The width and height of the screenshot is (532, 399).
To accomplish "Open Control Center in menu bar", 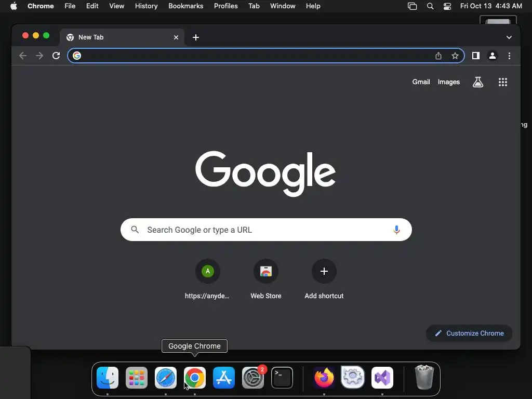I will tap(447, 6).
